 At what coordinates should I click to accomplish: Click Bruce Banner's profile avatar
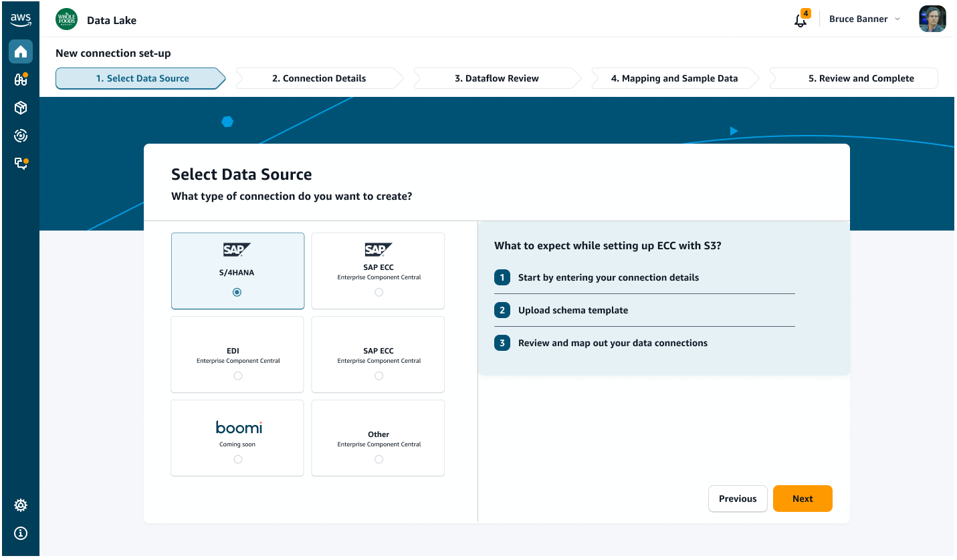932,19
